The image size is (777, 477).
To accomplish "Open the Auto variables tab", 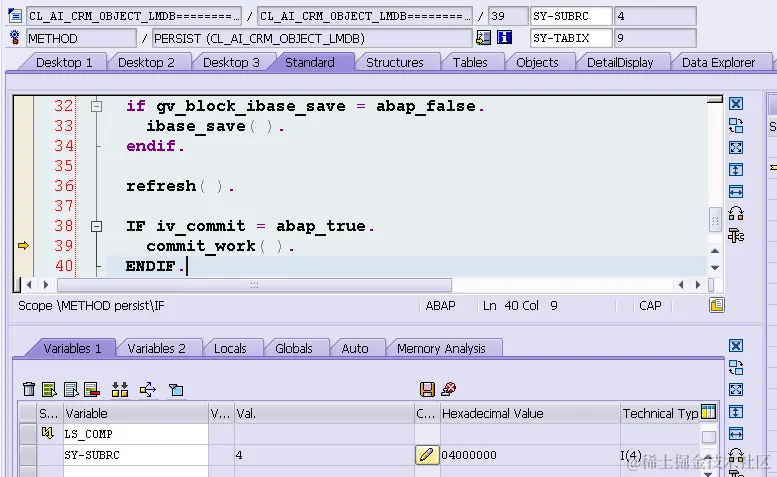I will 355,349.
